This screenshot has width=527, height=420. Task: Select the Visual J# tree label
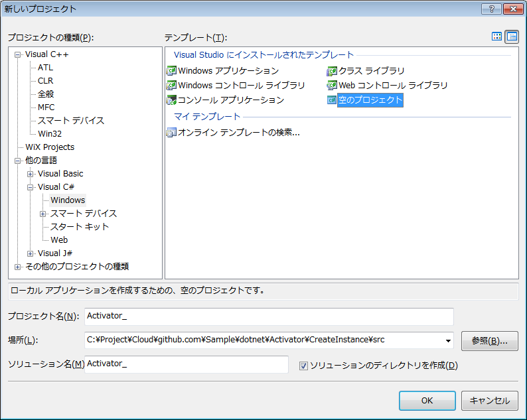[x=55, y=253]
